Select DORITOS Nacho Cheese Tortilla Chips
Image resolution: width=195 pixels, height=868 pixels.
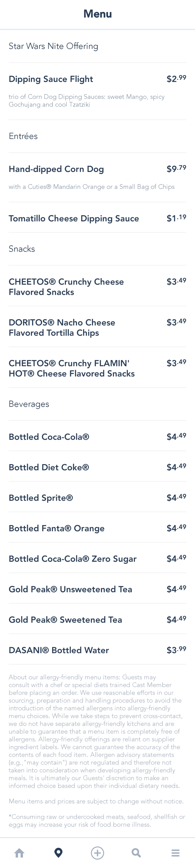click(62, 327)
